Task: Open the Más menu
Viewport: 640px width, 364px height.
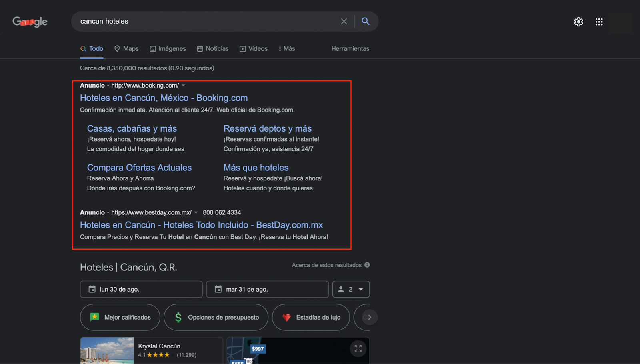Action: (x=287, y=49)
